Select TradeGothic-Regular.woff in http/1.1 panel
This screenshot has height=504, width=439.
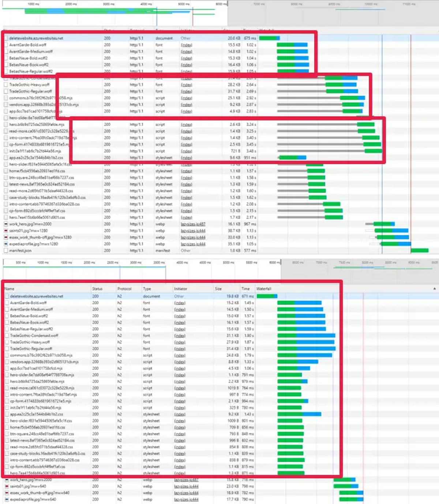pos(30,91)
